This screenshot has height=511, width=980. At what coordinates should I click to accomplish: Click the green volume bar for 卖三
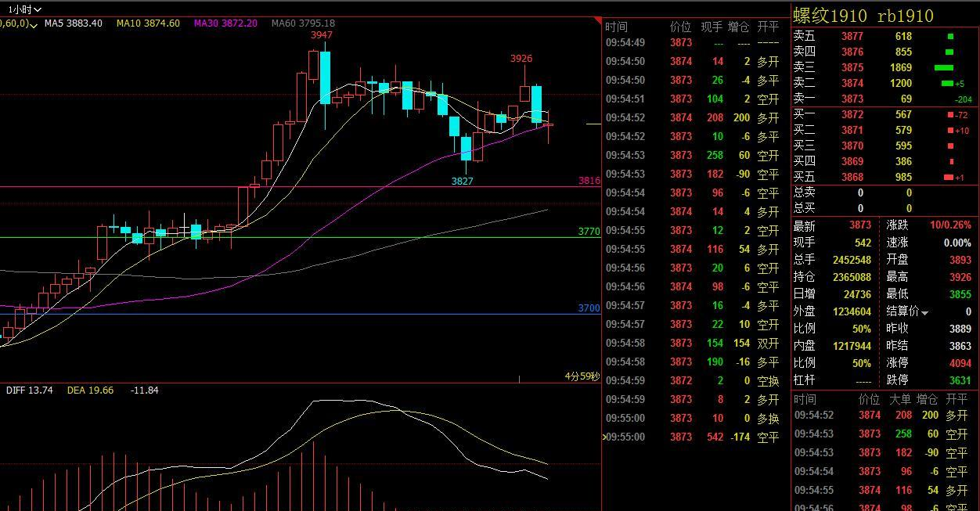pos(944,68)
